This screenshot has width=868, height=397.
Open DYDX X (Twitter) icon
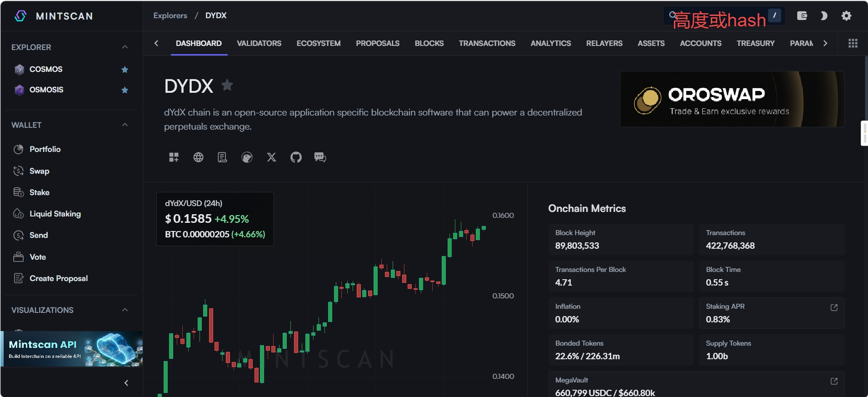point(271,157)
